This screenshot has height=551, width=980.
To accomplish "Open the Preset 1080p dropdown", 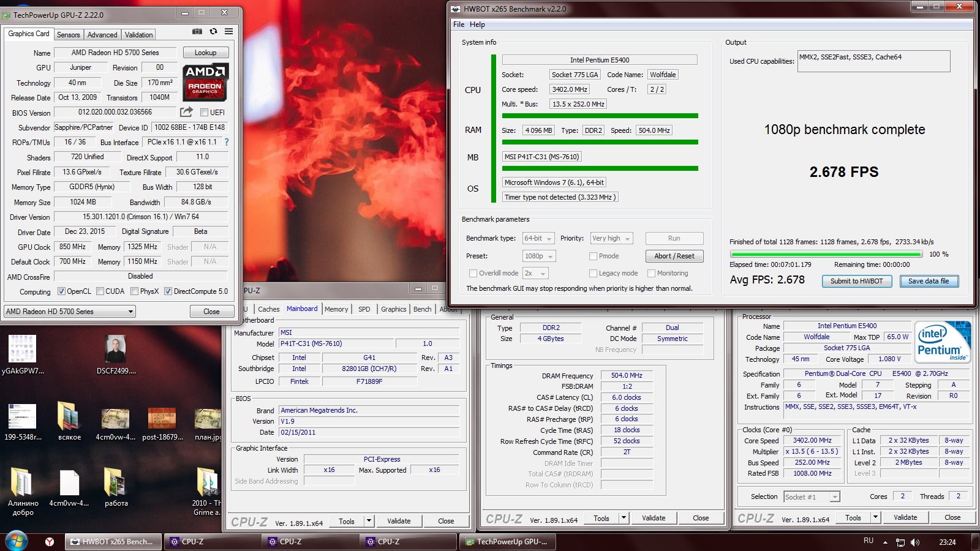I will [539, 256].
